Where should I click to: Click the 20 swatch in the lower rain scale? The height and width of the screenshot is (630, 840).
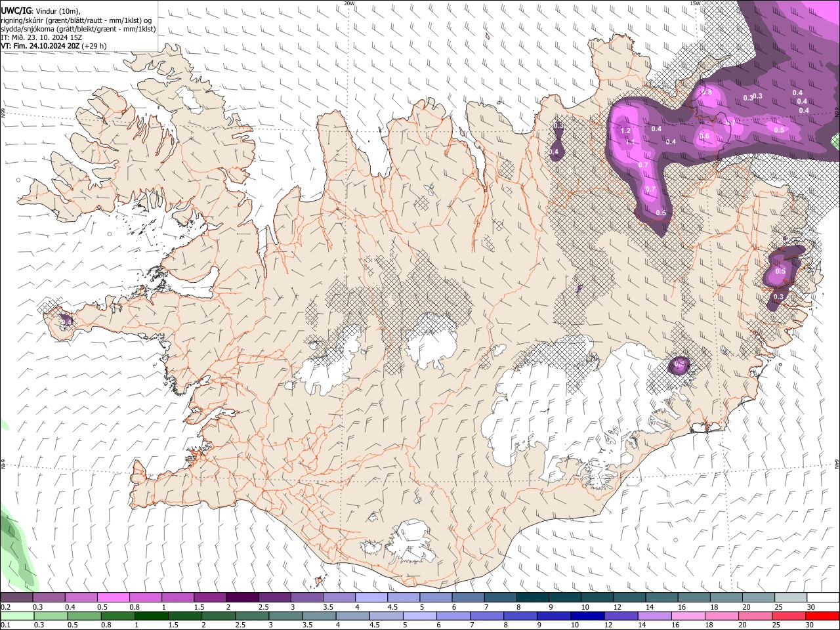[755, 616]
